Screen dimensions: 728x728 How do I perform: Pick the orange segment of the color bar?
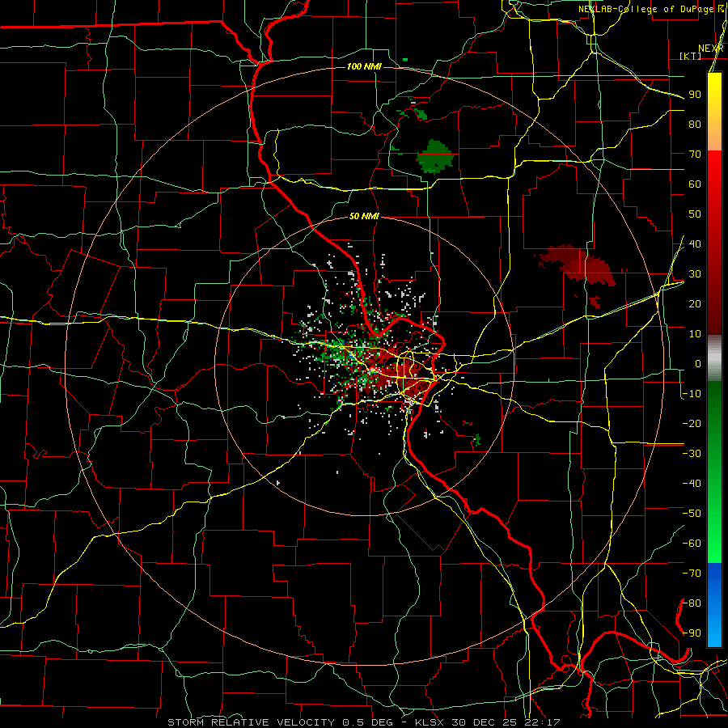tap(714, 136)
